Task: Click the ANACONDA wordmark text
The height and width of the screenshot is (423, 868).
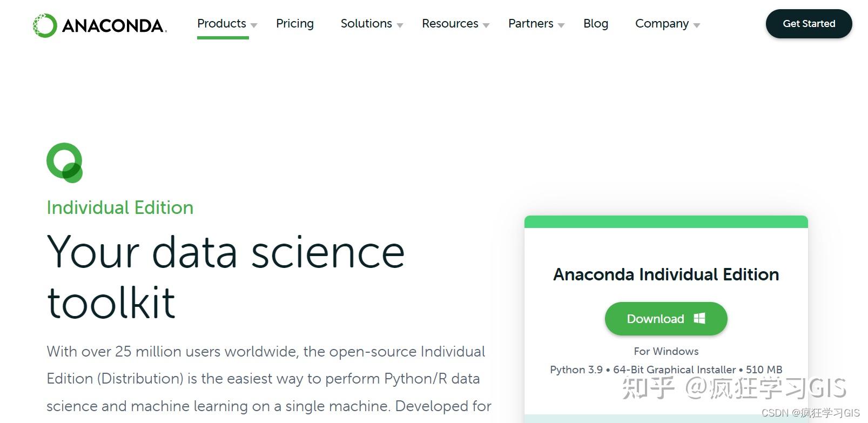Action: coord(111,23)
